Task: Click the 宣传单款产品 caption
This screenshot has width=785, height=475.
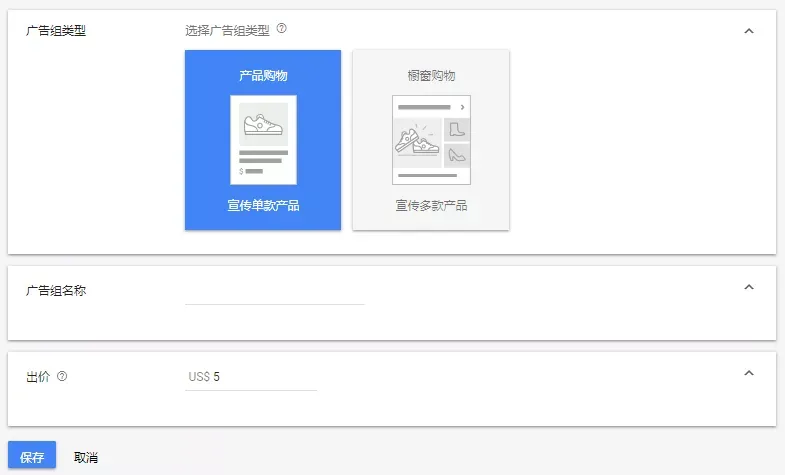Action: point(263,205)
